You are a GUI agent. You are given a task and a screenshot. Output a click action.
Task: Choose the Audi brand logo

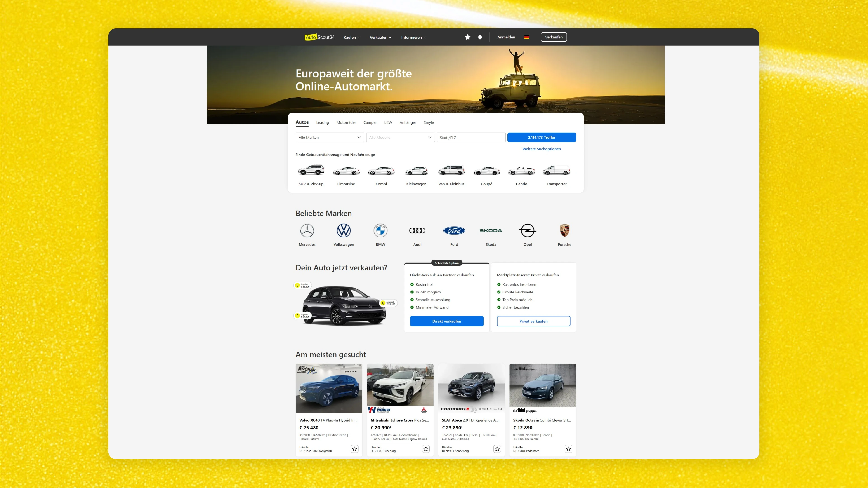pos(417,231)
